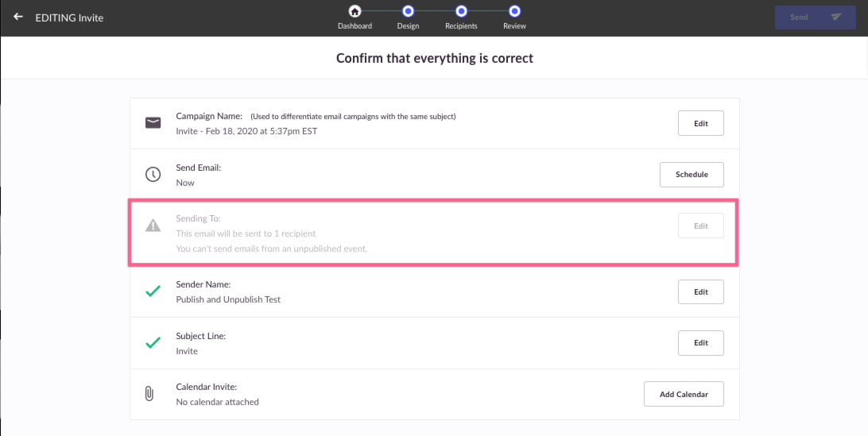This screenshot has height=436, width=868.
Task: Edit the Campaign Name
Action: (701, 123)
